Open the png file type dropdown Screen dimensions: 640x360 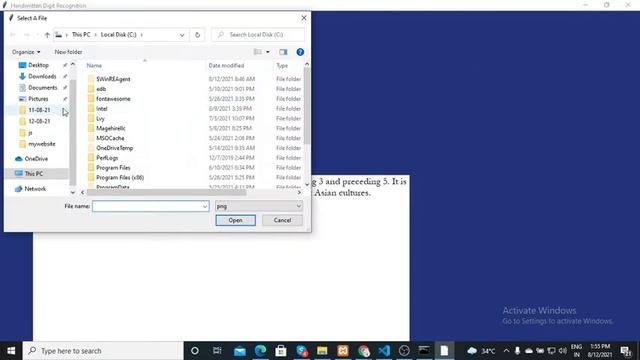coord(259,206)
